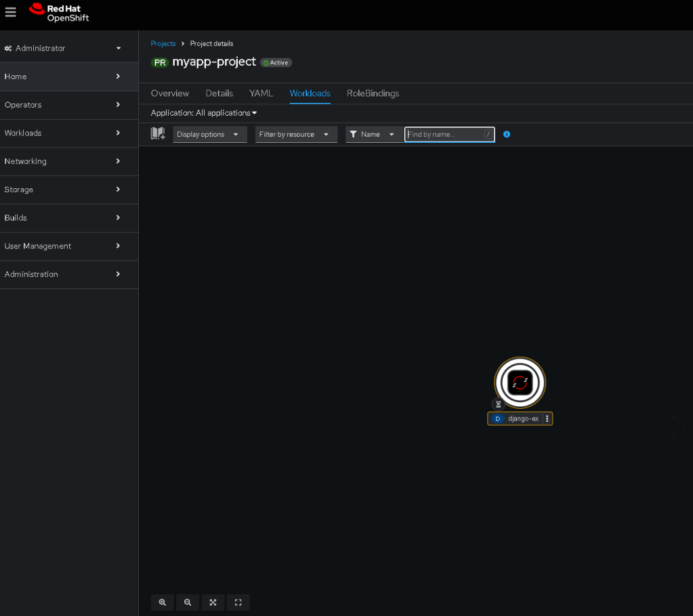Click the topology zoom in button
693x616 pixels.
coord(163,602)
